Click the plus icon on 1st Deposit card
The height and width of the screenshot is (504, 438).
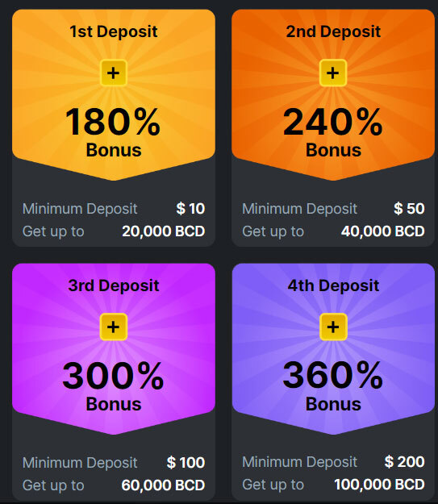coord(113,73)
